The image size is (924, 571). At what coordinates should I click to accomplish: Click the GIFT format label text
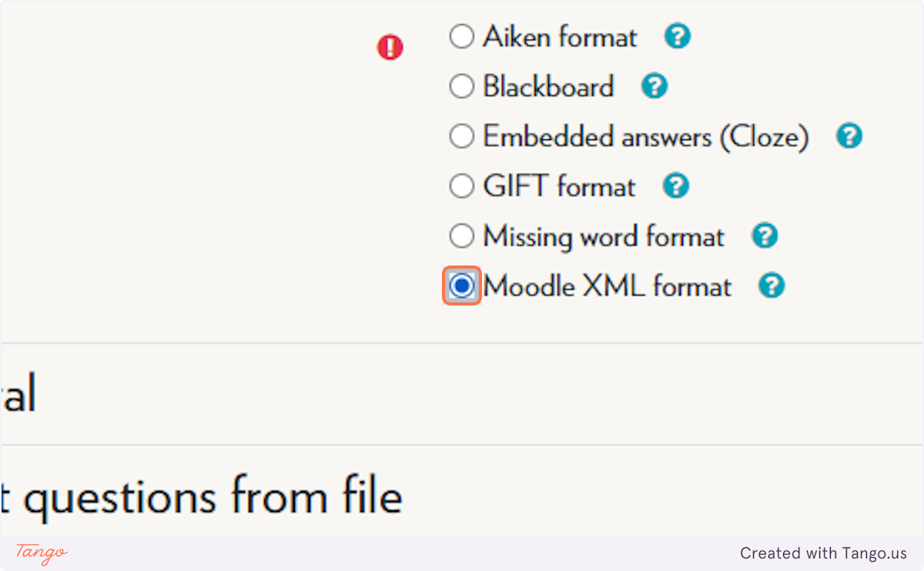click(560, 187)
